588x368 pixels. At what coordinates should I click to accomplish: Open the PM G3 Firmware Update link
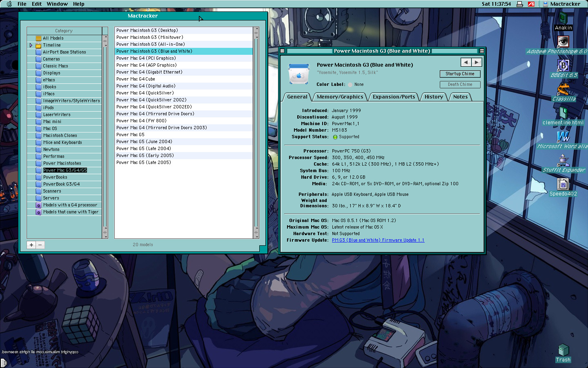378,240
